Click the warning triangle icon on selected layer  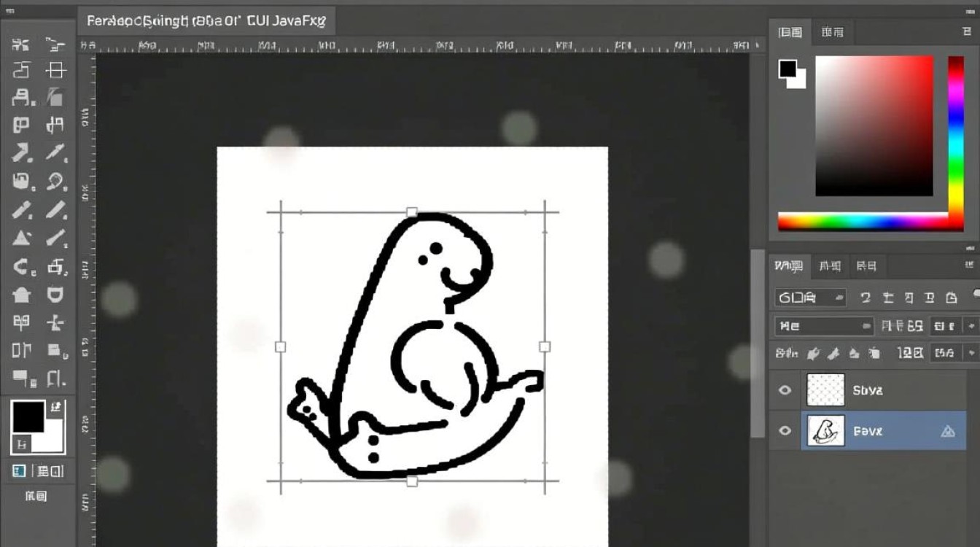click(x=947, y=431)
